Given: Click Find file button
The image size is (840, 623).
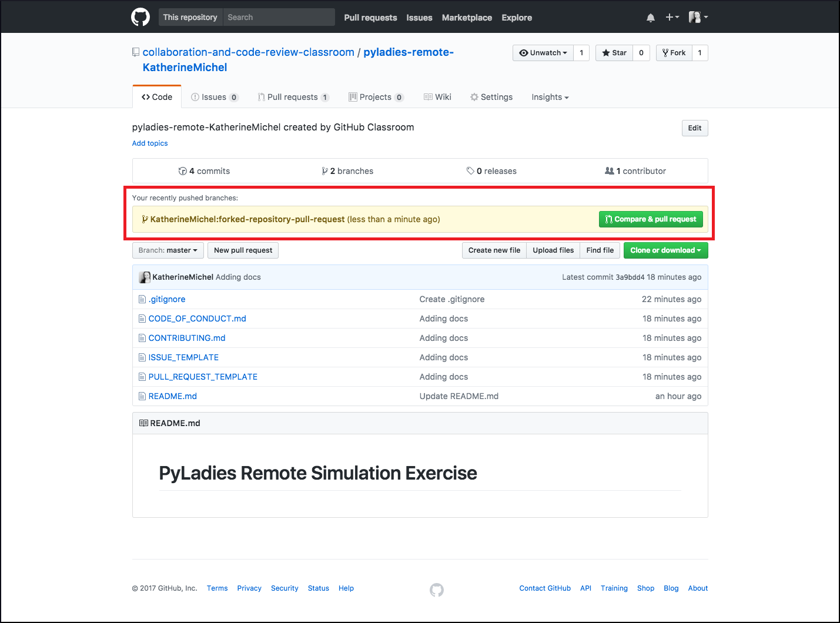Looking at the screenshot, I should (x=600, y=250).
